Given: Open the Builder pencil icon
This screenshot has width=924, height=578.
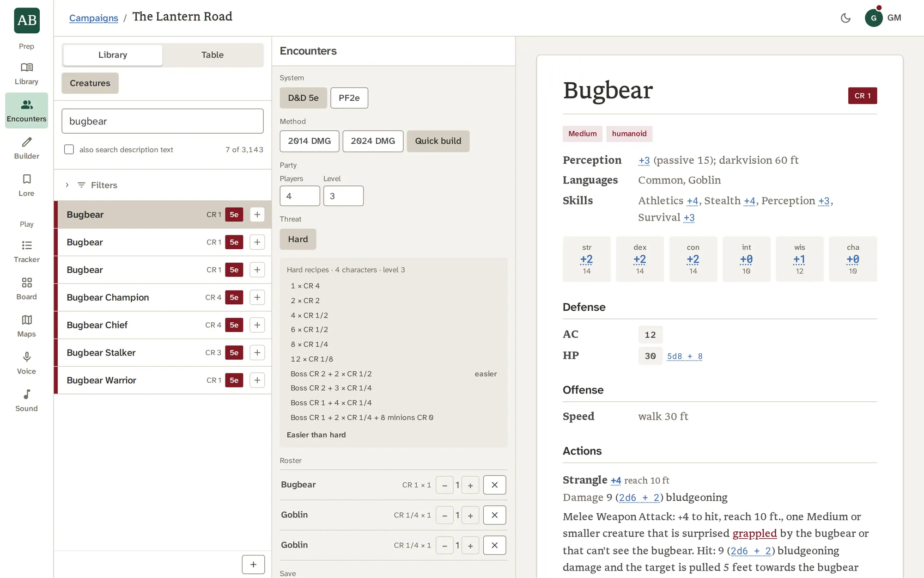Looking at the screenshot, I should coord(26,148).
